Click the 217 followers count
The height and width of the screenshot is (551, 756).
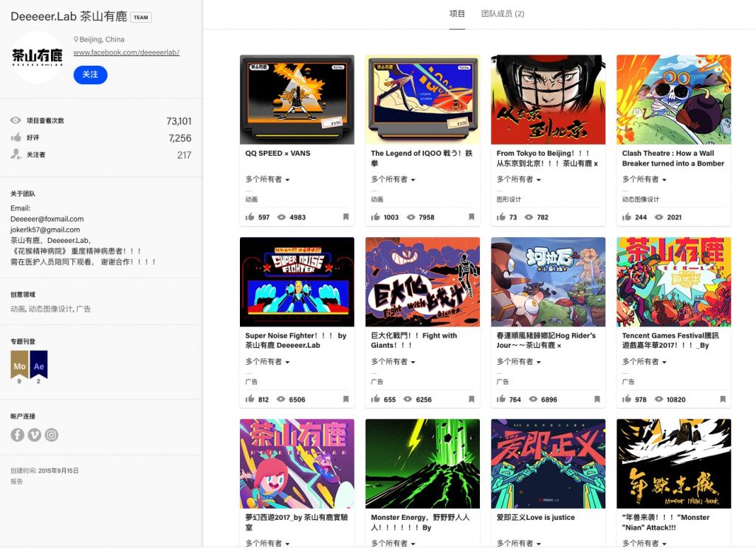pyautogui.click(x=184, y=155)
